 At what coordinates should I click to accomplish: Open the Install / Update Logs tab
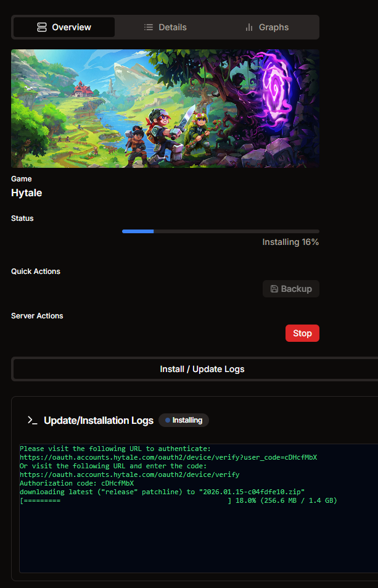click(202, 369)
